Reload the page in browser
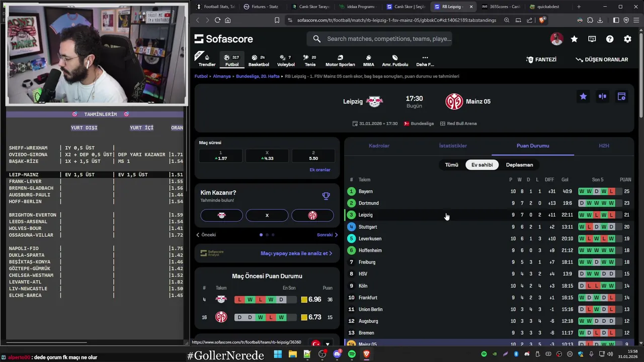The height and width of the screenshot is (362, 644). (217, 20)
